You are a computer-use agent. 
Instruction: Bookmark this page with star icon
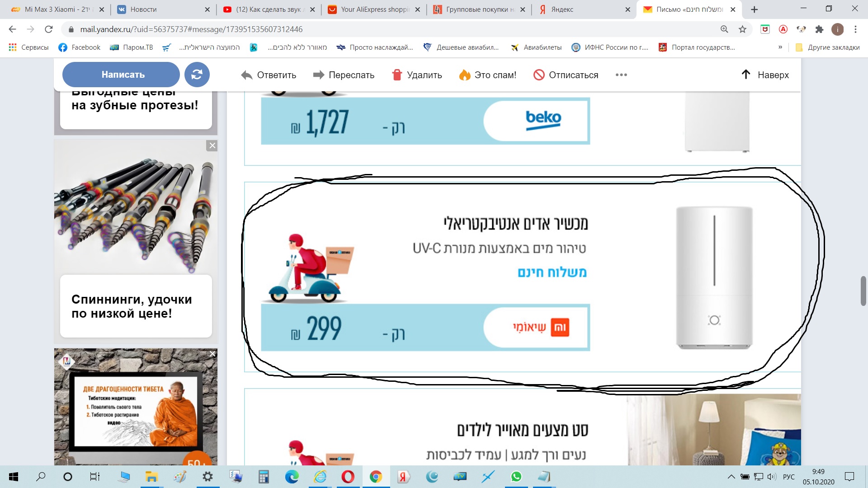click(x=742, y=29)
